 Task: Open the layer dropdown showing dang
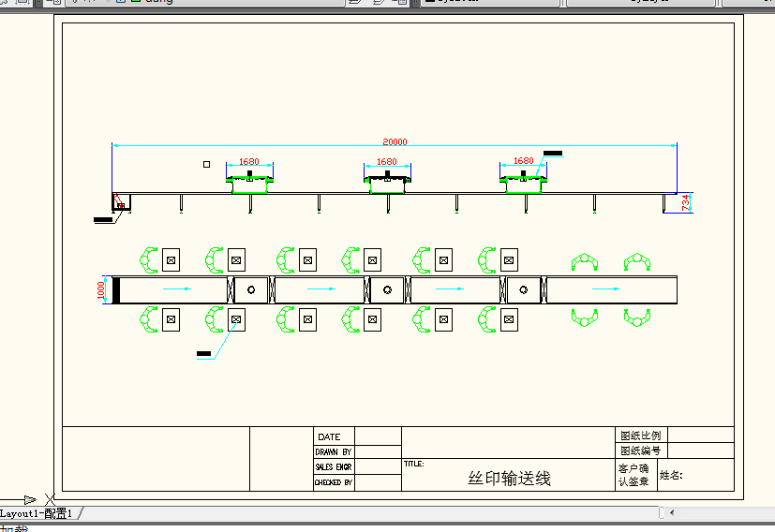point(205,2)
